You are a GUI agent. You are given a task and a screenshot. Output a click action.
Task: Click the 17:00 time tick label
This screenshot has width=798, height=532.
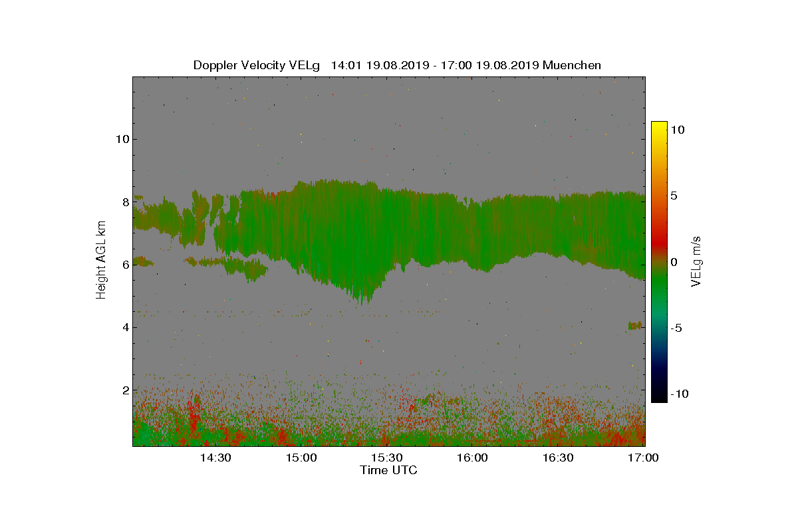click(x=644, y=458)
